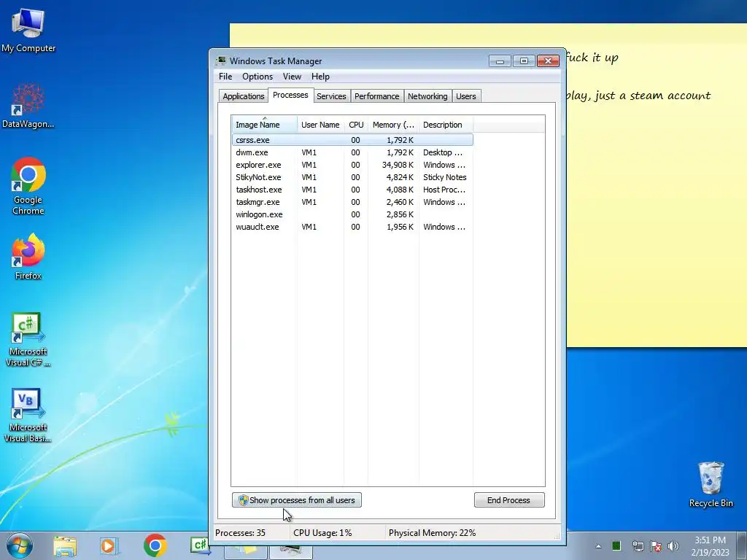Select the taskhost.exe process row
The height and width of the screenshot is (560, 747).
point(352,190)
